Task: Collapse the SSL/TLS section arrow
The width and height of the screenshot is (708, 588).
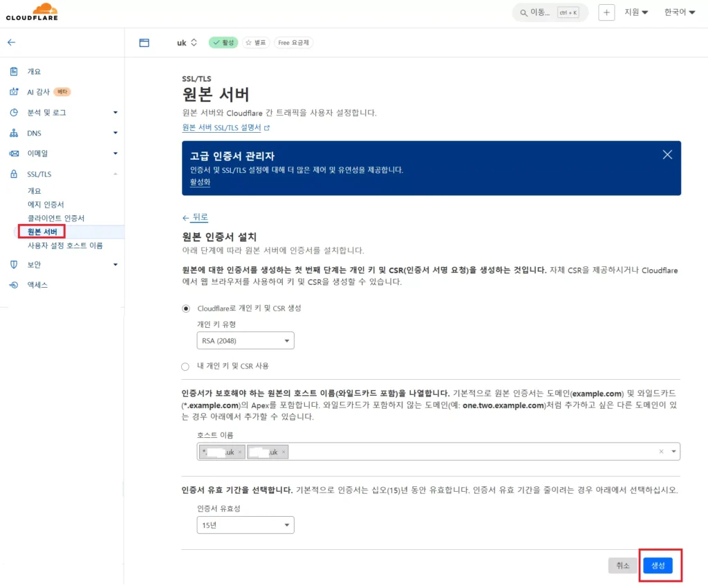Action: [x=115, y=174]
